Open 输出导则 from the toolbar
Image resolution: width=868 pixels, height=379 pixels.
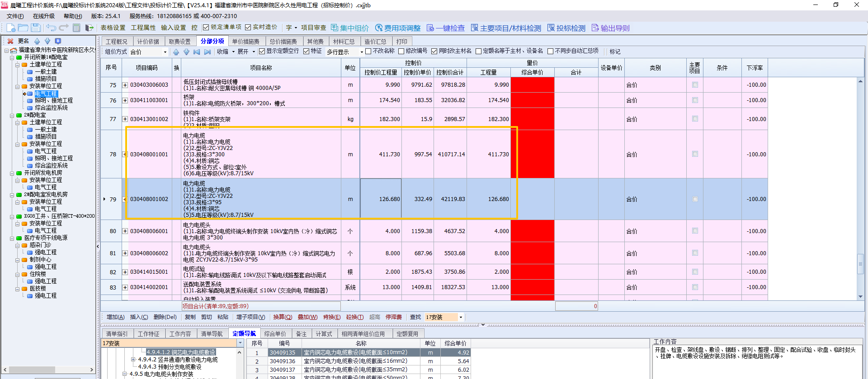610,28
